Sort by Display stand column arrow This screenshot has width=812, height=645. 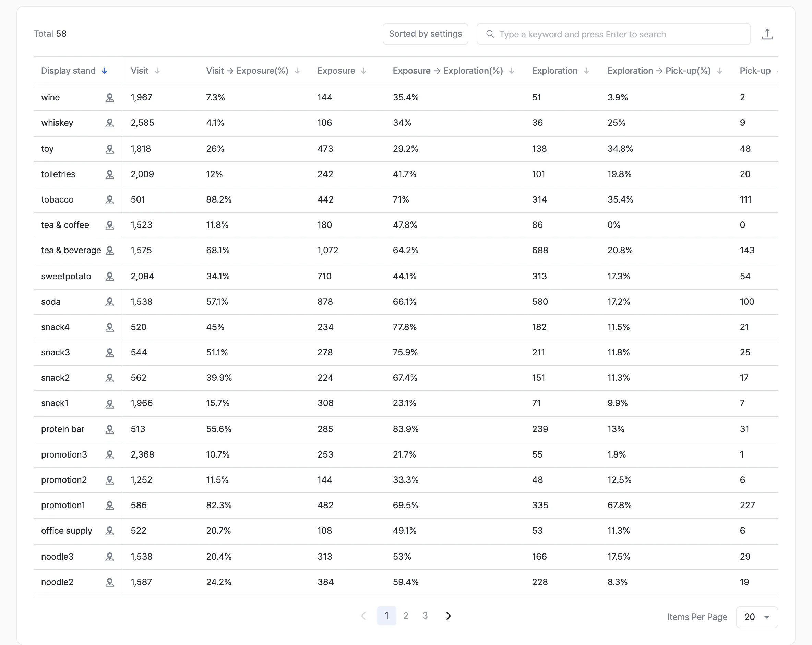coord(104,71)
